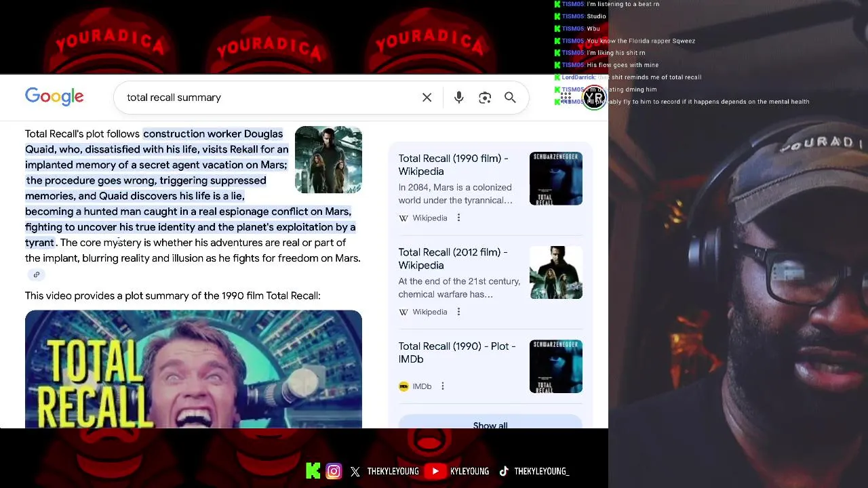The height and width of the screenshot is (488, 868).
Task: Click the YouTube icon in the overlay
Action: click(435, 471)
